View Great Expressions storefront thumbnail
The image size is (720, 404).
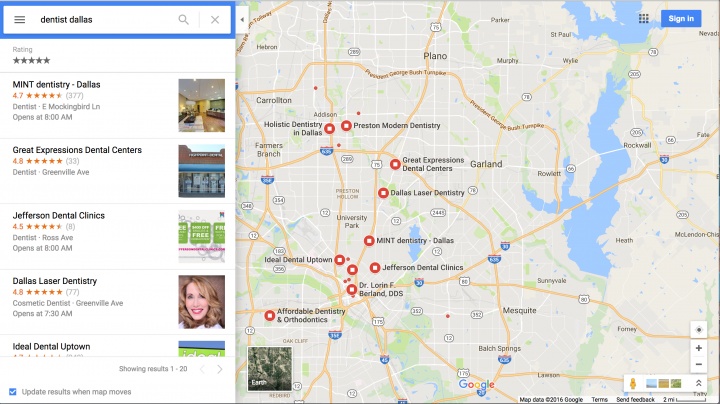tap(202, 171)
